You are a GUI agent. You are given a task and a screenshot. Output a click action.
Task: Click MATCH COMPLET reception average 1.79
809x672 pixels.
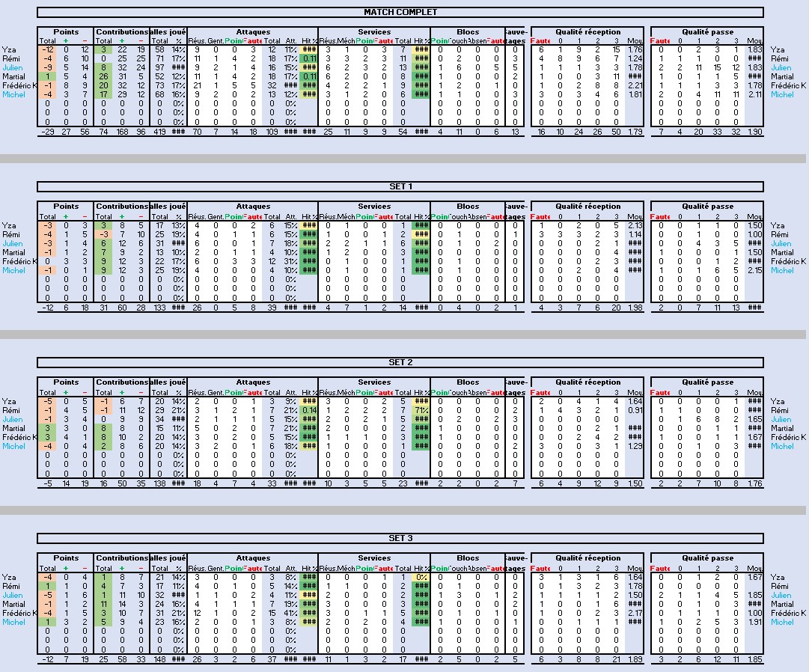coord(635,132)
